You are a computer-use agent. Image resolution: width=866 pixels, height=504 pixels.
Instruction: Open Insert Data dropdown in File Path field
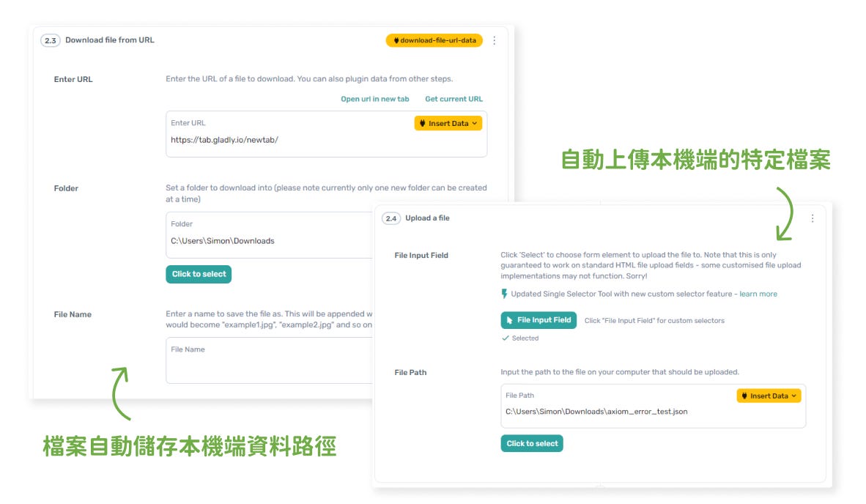pos(769,396)
